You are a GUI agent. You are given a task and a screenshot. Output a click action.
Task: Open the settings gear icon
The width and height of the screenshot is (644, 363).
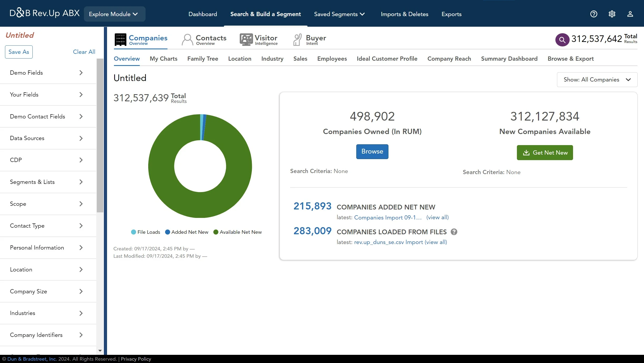(612, 14)
